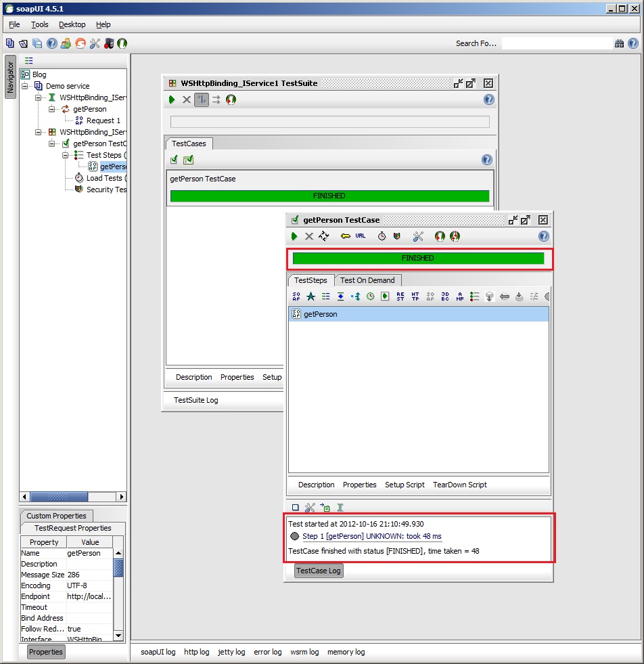
Task: Run the TestSuite with green play icon
Action: [x=172, y=99]
